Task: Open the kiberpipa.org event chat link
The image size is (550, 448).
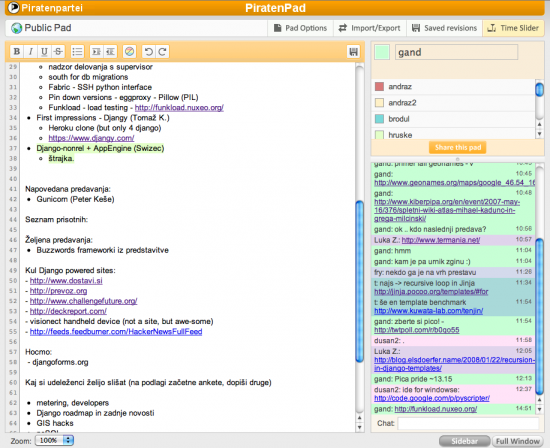Action: [x=447, y=210]
